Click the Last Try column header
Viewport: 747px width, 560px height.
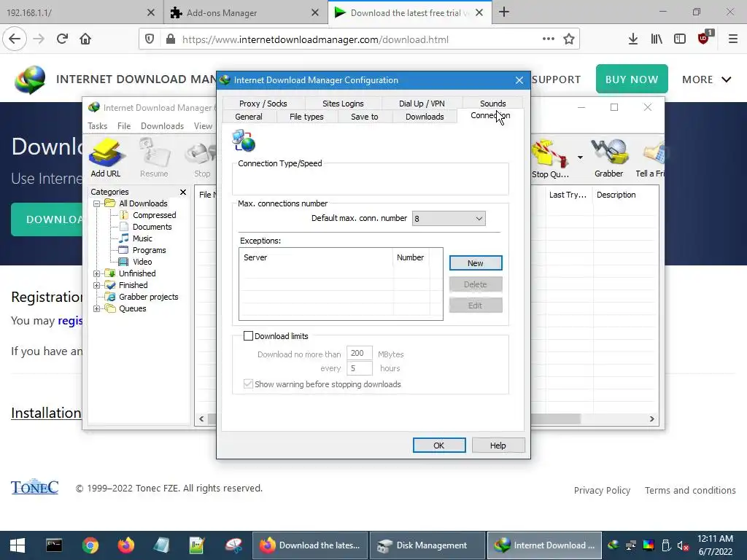click(x=568, y=195)
